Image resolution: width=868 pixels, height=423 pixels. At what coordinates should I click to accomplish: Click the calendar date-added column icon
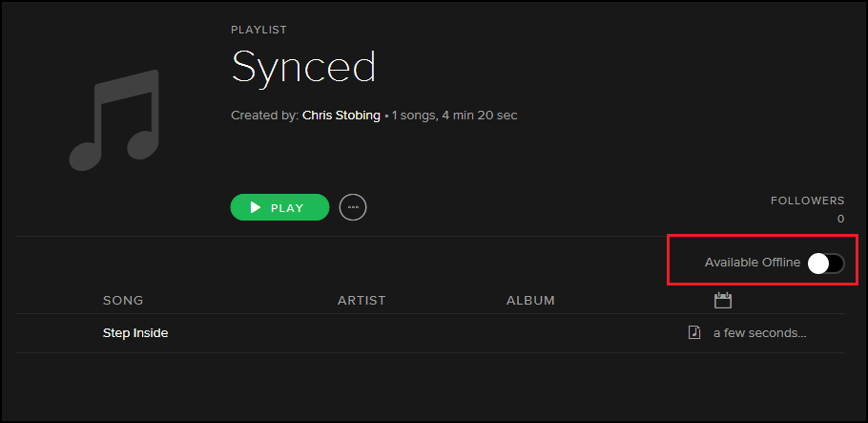pyautogui.click(x=722, y=301)
